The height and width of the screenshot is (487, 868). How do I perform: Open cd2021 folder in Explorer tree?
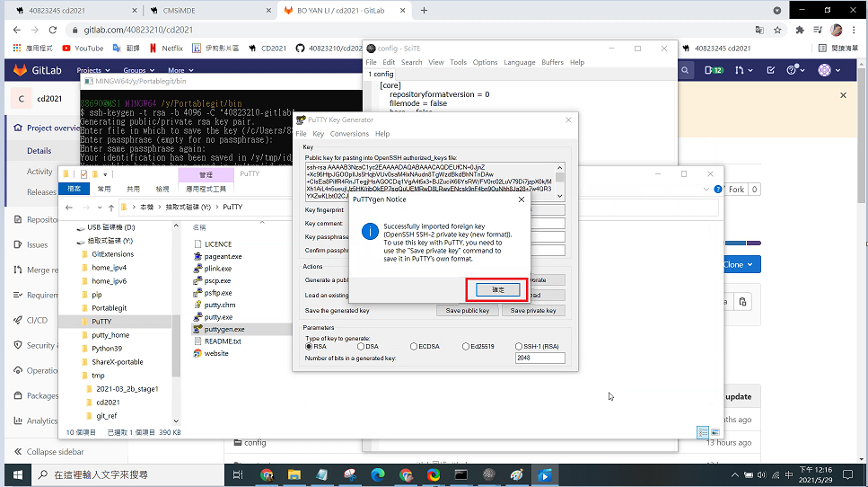coord(108,403)
